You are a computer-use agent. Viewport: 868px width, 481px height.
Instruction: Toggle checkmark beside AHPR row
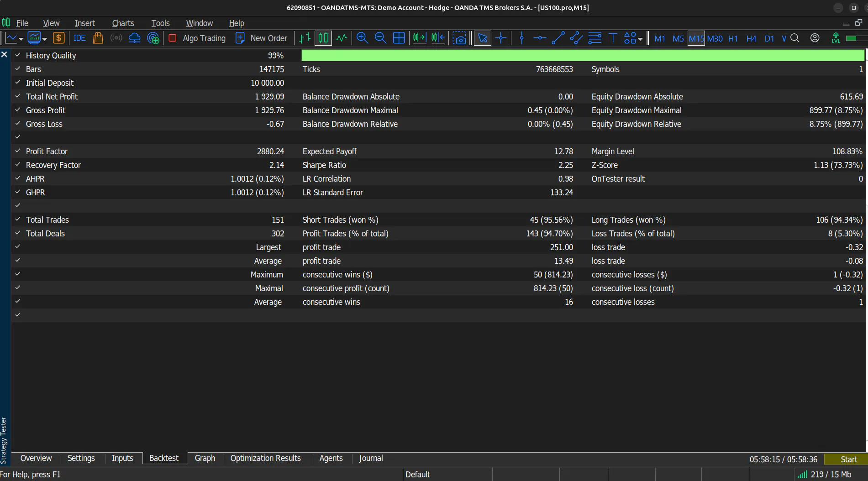click(x=18, y=178)
